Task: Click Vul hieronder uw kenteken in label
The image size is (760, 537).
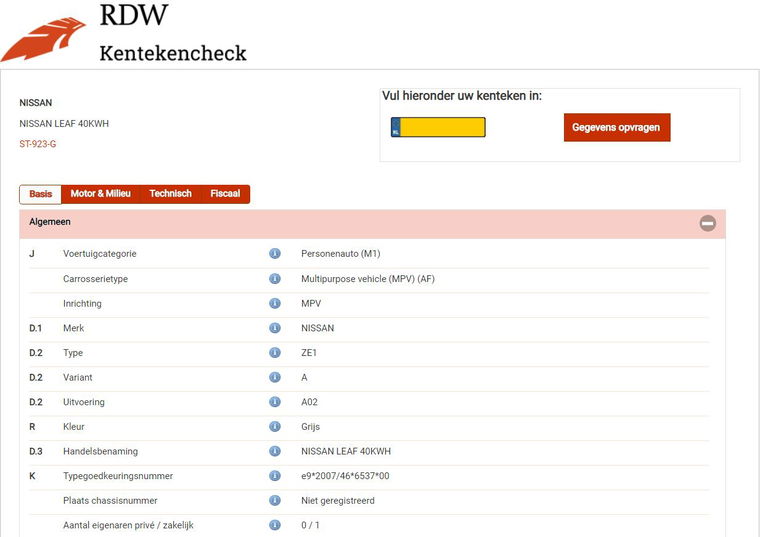Action: click(x=462, y=96)
